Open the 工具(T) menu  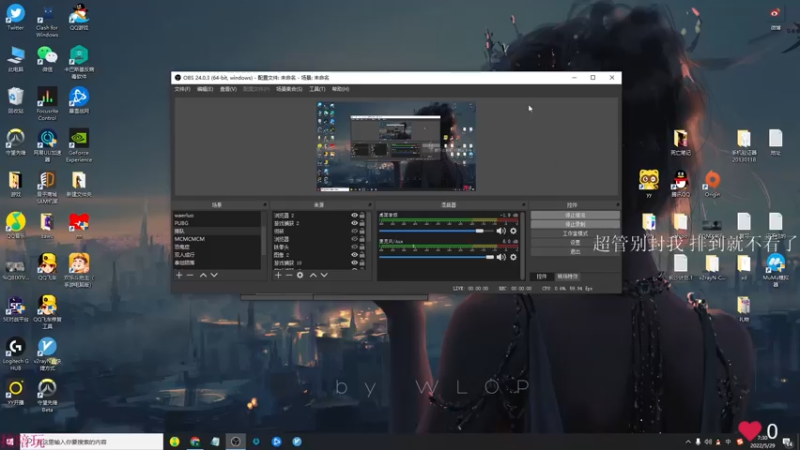pos(317,89)
